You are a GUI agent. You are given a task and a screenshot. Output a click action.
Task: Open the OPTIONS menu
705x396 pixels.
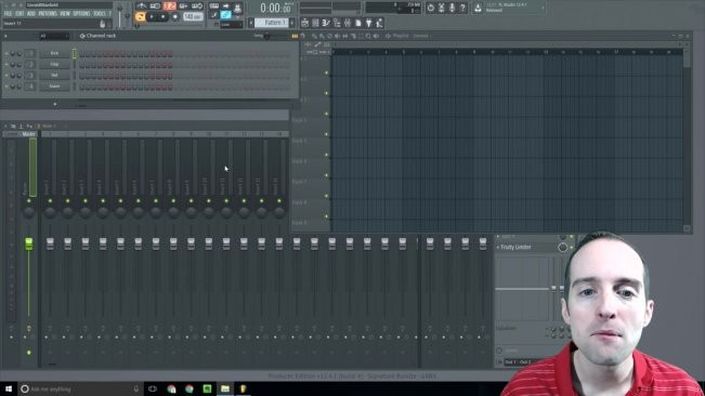coord(81,14)
